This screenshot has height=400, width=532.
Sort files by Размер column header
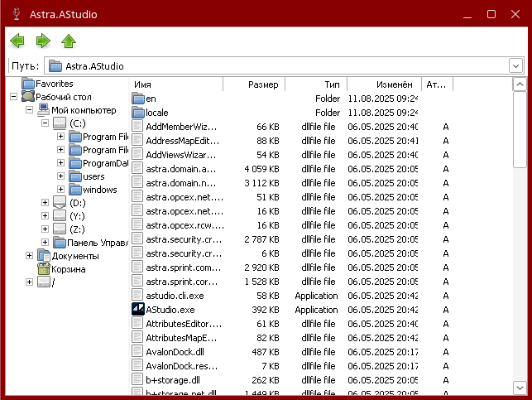(x=254, y=84)
